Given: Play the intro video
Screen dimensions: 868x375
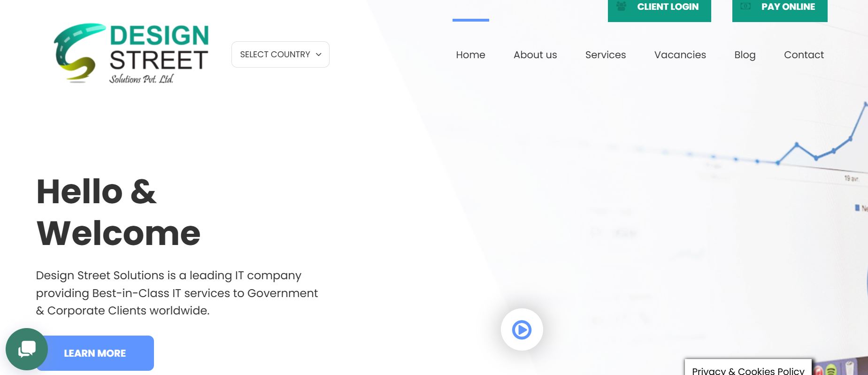Looking at the screenshot, I should pos(522,329).
